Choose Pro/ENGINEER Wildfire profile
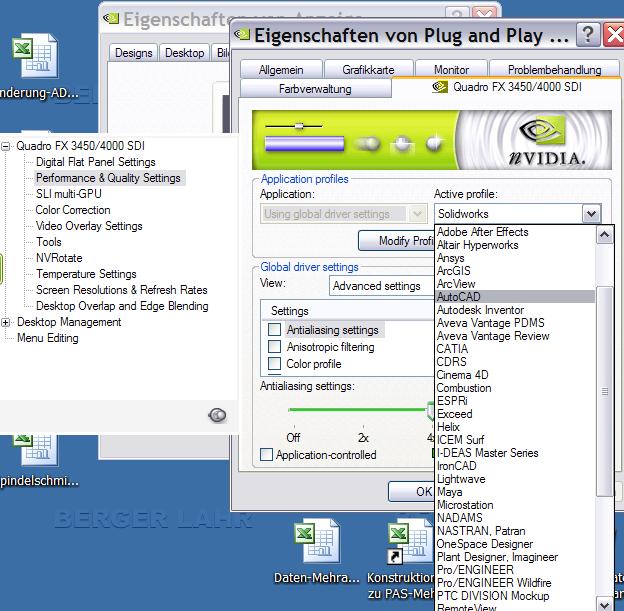The height and width of the screenshot is (611, 624). pyautogui.click(x=515, y=583)
